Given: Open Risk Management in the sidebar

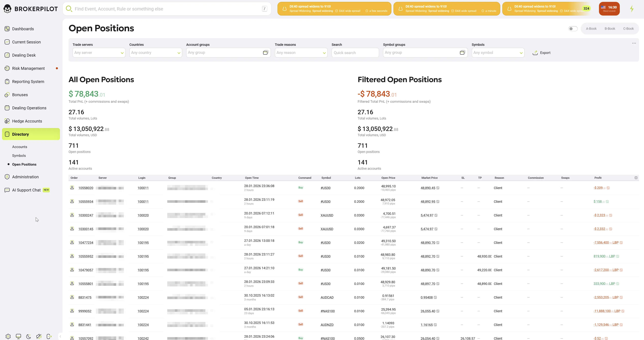Looking at the screenshot, I should (28, 68).
